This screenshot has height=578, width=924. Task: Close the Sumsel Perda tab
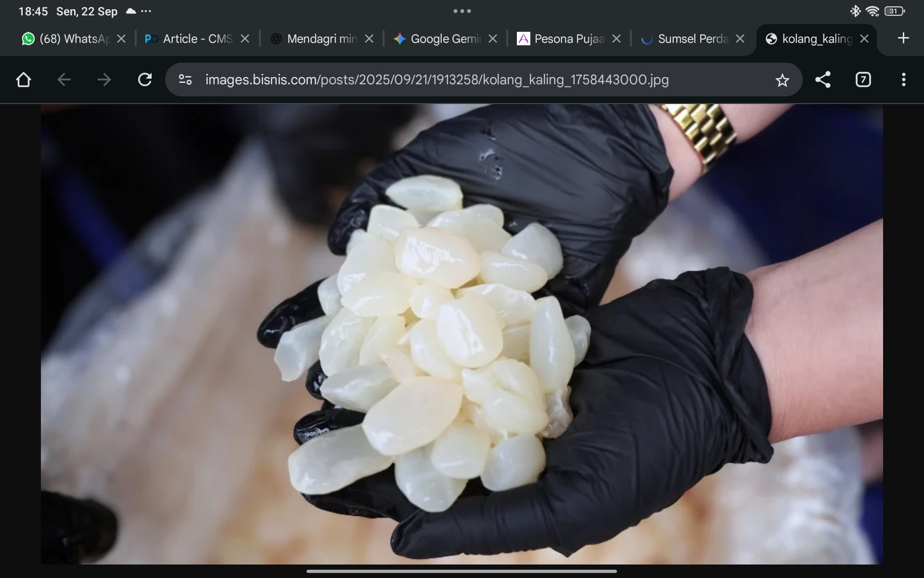tap(740, 39)
